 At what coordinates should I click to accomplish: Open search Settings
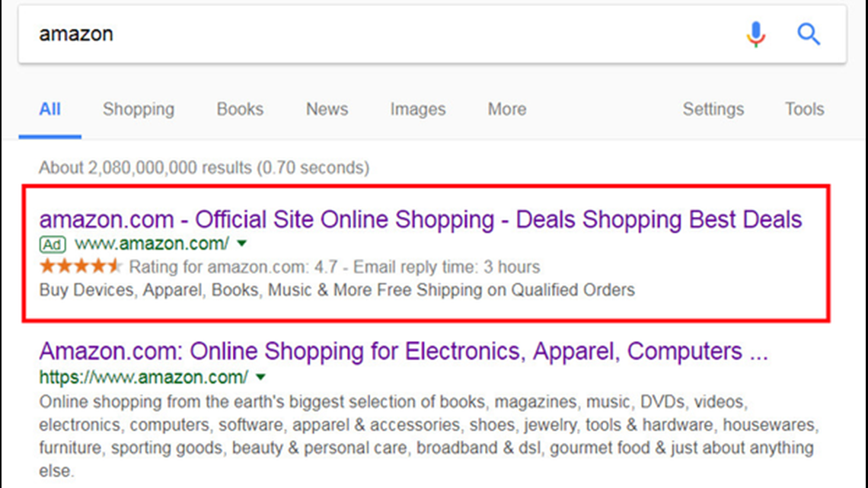pyautogui.click(x=713, y=109)
